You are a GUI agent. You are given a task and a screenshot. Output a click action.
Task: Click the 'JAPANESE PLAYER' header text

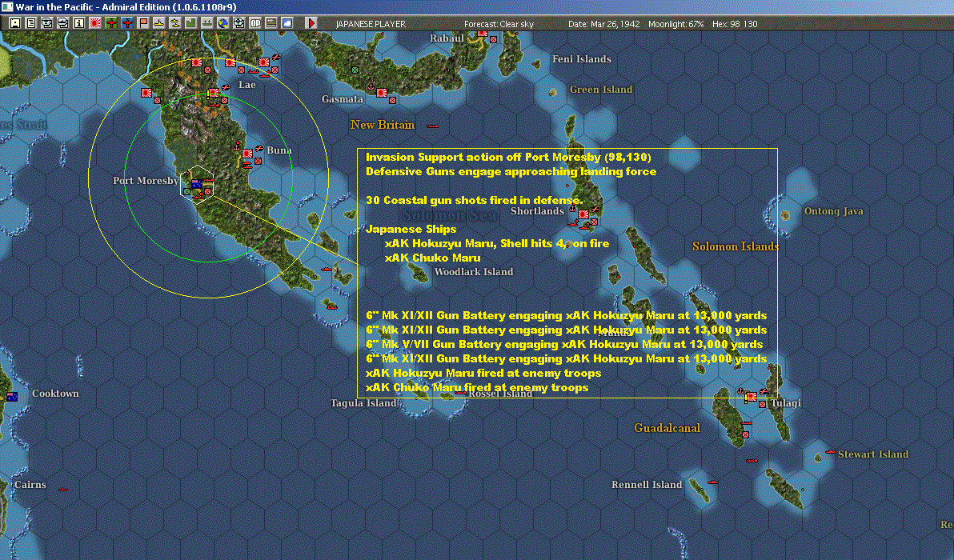(x=371, y=24)
